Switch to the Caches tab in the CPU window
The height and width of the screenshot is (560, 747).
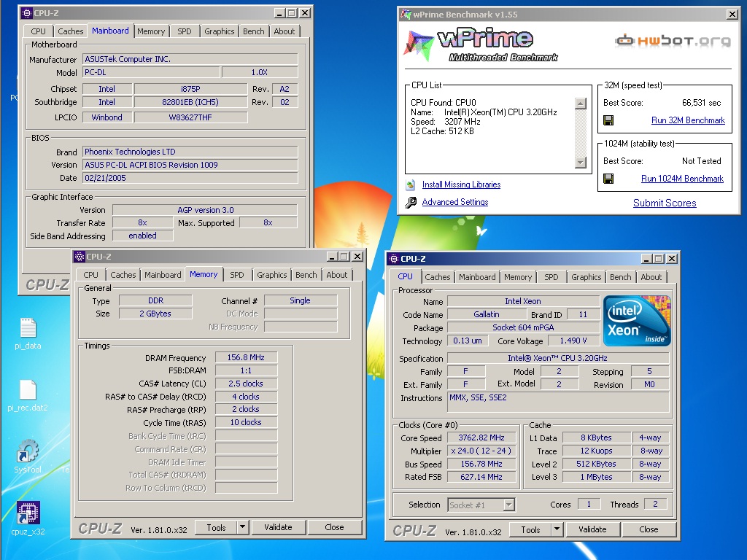pyautogui.click(x=438, y=277)
